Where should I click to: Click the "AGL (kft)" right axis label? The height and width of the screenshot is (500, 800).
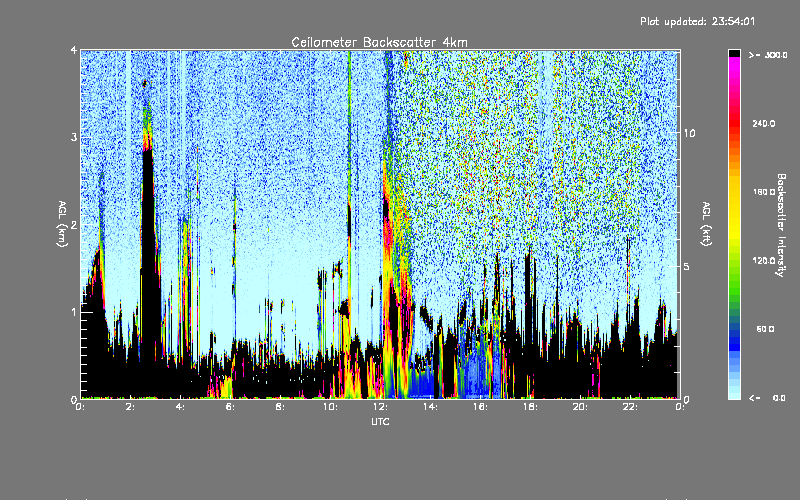coord(706,224)
